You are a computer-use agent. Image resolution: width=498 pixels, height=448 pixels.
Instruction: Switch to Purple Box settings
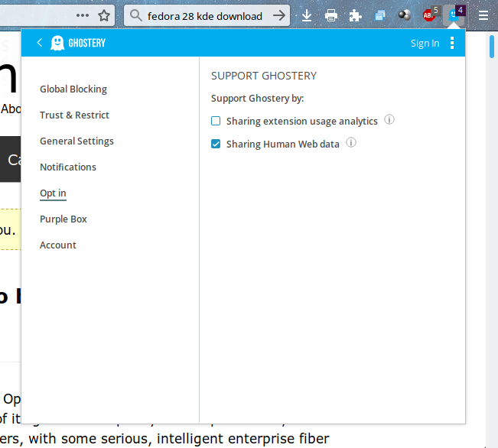pos(63,219)
